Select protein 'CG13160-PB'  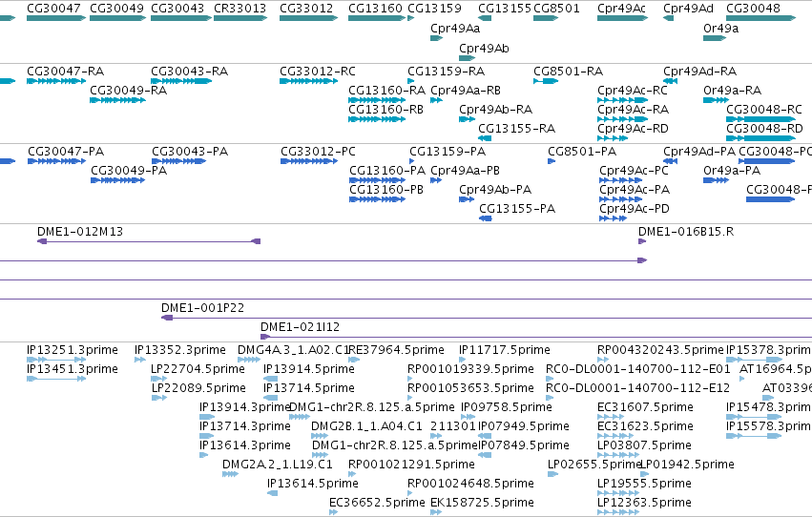pos(386,190)
